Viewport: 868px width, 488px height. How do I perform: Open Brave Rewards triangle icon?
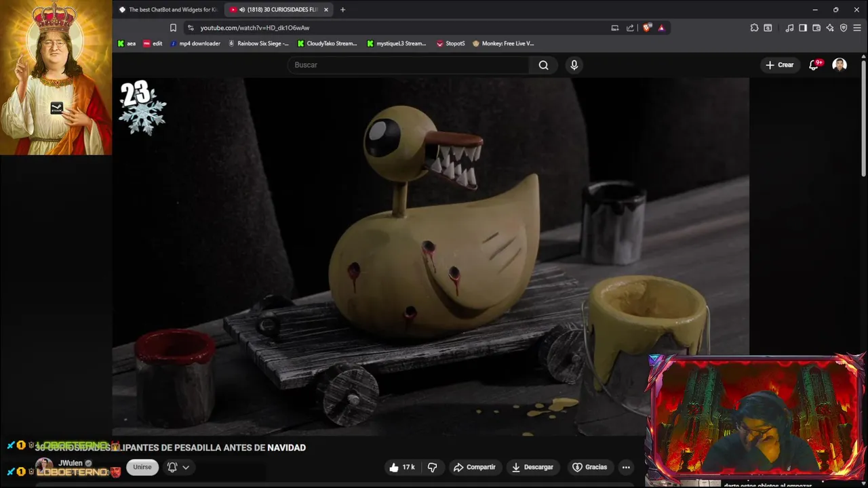point(661,28)
